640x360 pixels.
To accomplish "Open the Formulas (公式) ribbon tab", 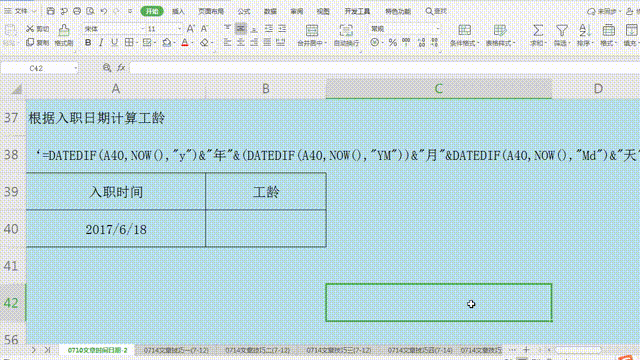I will tap(244, 11).
